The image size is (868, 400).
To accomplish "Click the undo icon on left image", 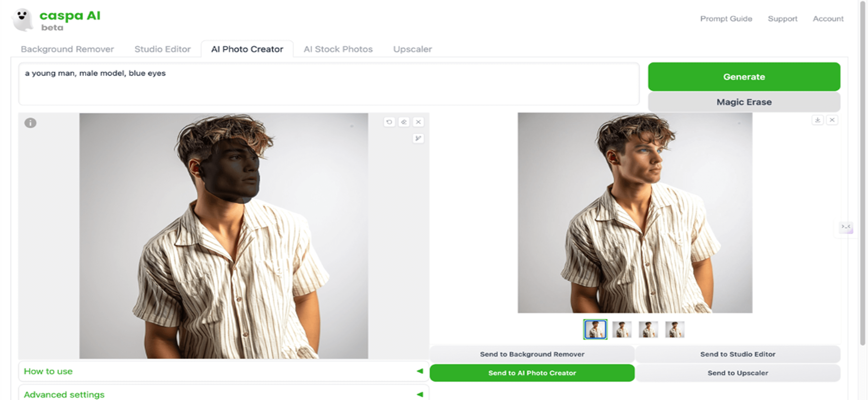I will pos(389,122).
